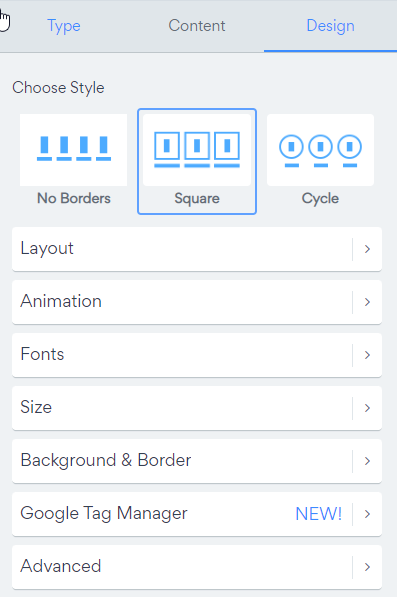Expand the Layout settings section

197,249
